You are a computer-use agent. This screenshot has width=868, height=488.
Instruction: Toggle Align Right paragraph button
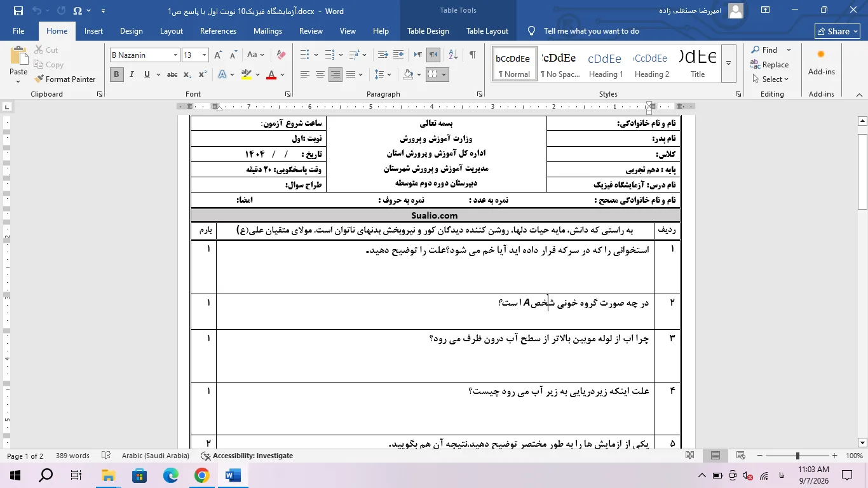pos(336,75)
